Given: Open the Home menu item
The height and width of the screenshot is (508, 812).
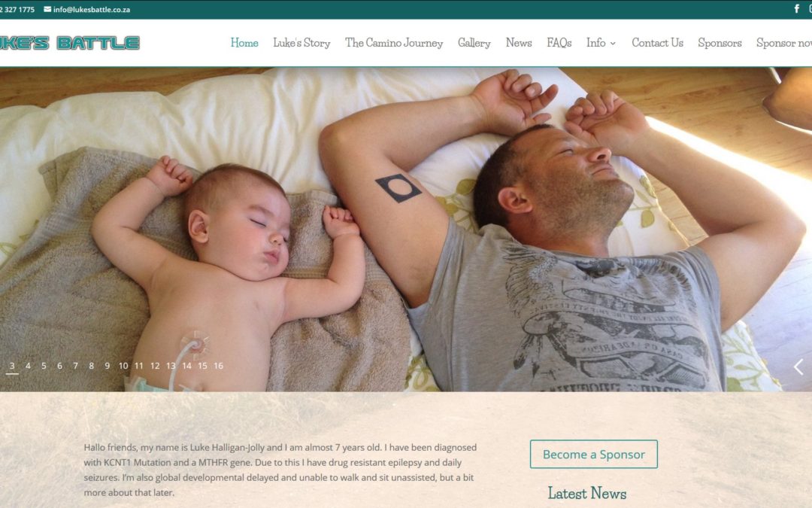Looking at the screenshot, I should tap(244, 43).
